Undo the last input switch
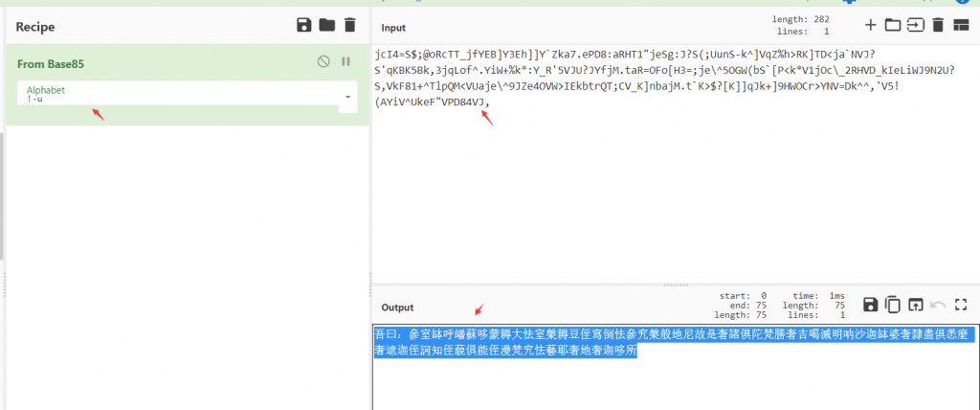This screenshot has height=410, width=980. [938, 305]
